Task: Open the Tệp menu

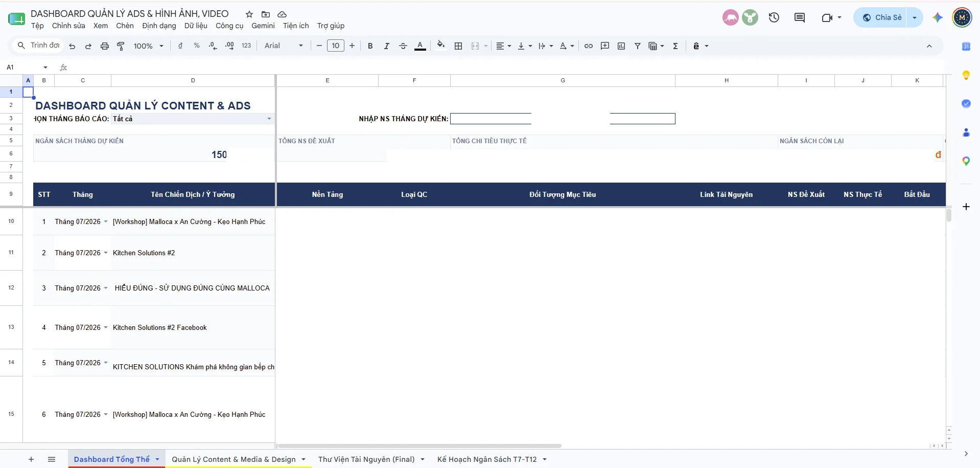Action: [x=37, y=26]
